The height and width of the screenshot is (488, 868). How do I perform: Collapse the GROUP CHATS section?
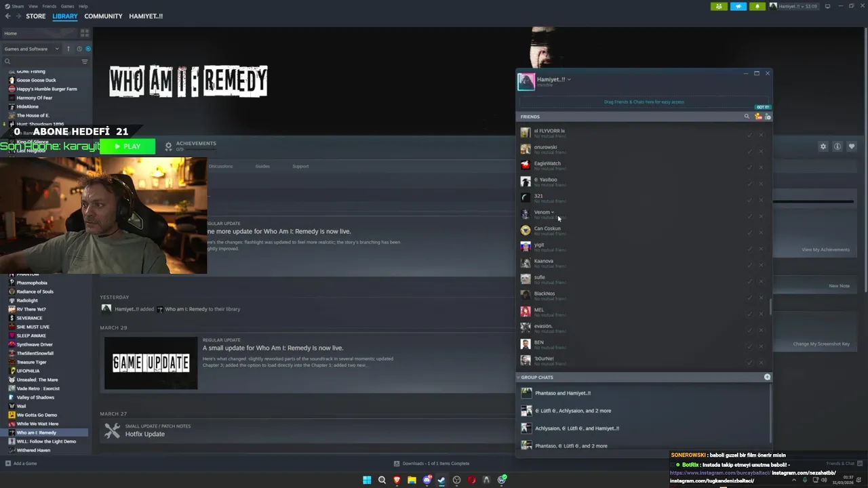519,377
